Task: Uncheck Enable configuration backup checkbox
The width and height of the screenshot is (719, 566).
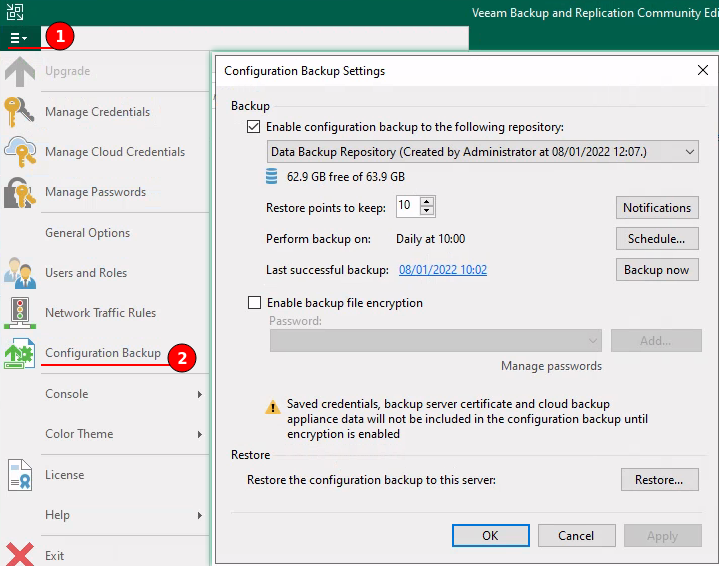Action: (254, 127)
